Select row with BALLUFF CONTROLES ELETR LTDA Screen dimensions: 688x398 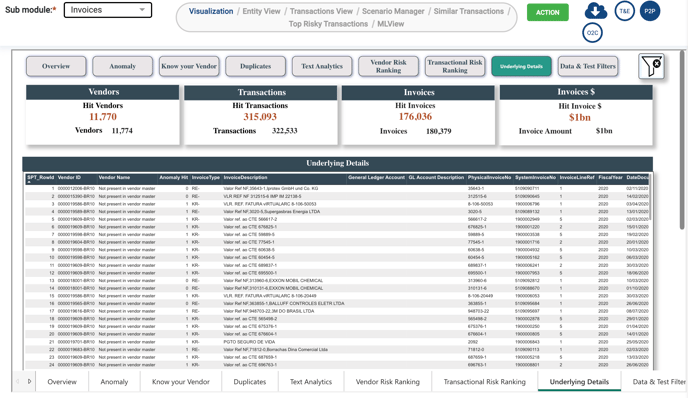pos(337,304)
